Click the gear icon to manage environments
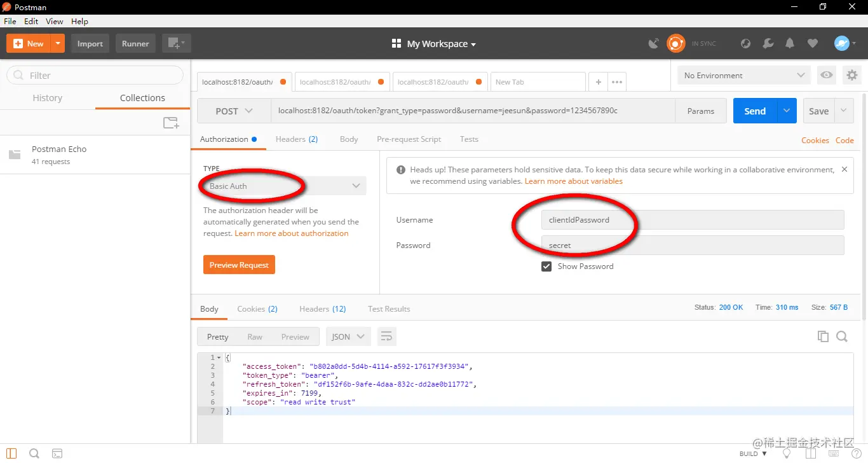This screenshot has height=463, width=868. coord(851,75)
